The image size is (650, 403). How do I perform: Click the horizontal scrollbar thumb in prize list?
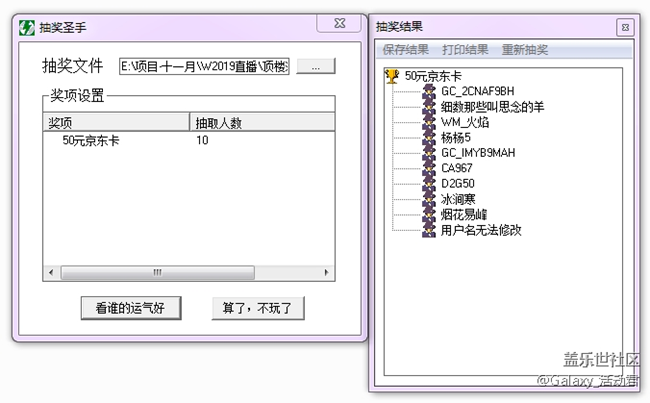click(x=158, y=272)
